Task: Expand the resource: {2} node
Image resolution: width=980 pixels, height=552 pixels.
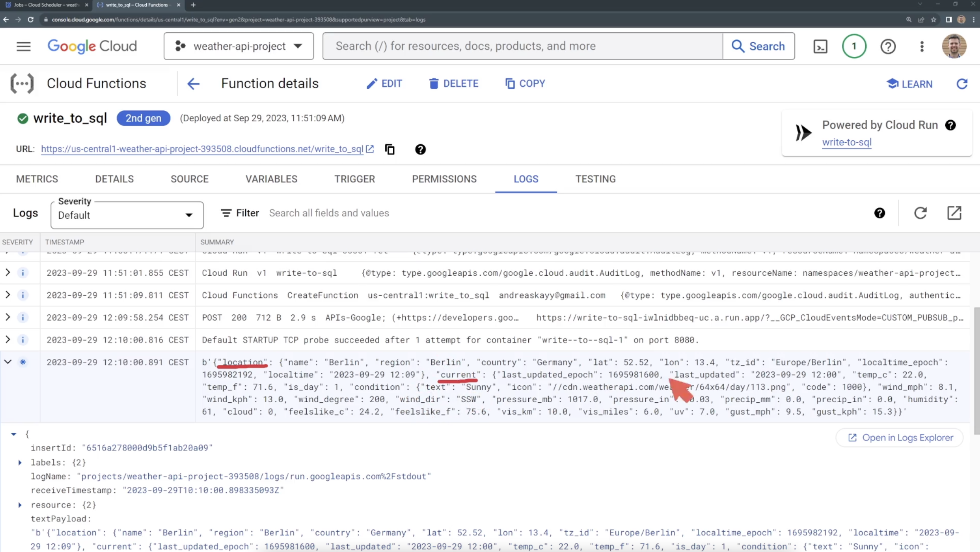Action: pyautogui.click(x=20, y=505)
